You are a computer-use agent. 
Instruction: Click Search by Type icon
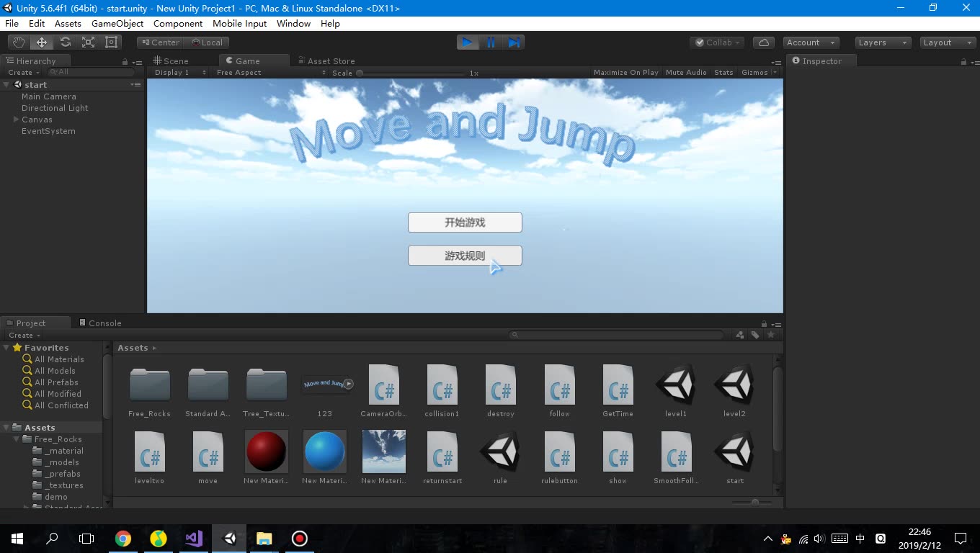(740, 335)
